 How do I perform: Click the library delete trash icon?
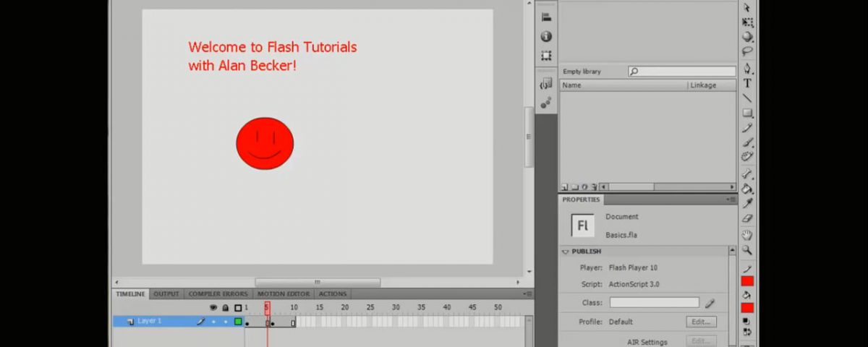click(593, 187)
